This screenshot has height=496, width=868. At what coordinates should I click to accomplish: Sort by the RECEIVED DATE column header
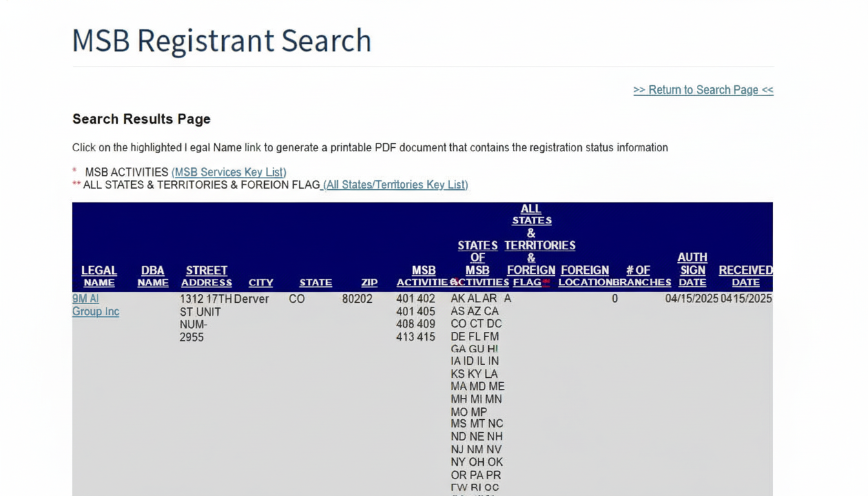coord(745,276)
